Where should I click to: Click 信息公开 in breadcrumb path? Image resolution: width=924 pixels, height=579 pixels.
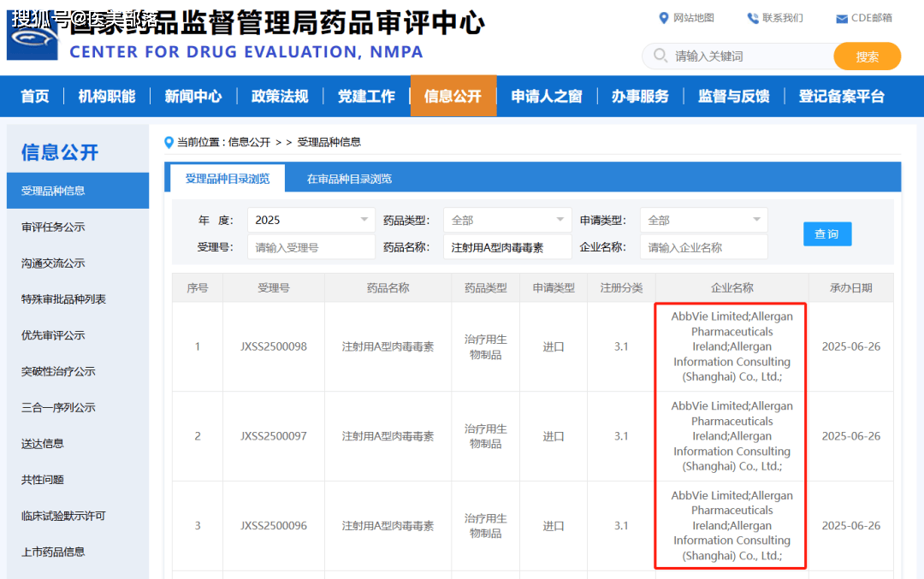point(249,143)
